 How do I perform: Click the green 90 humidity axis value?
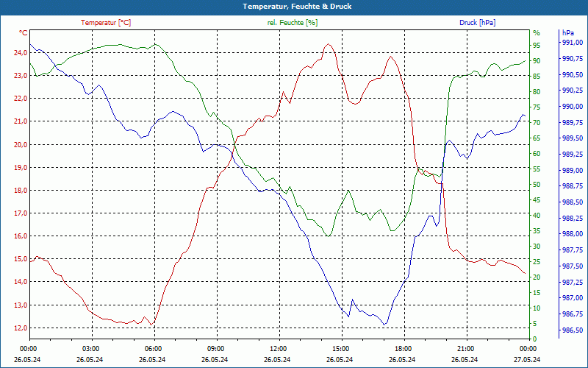pyautogui.click(x=537, y=61)
